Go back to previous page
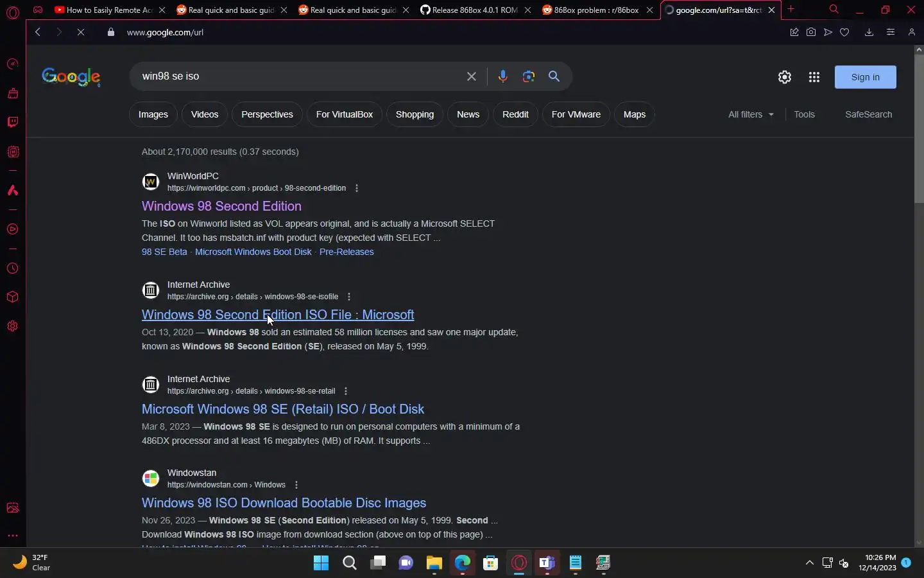924x578 pixels. click(x=38, y=32)
